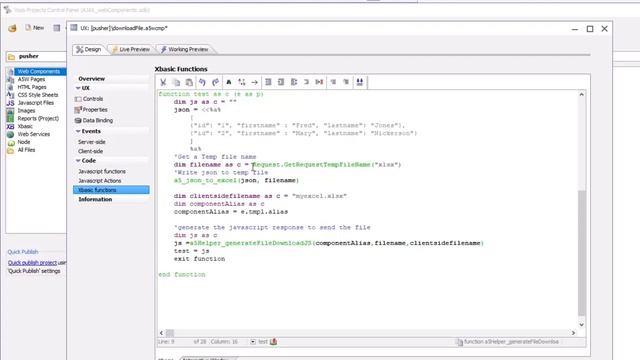Open the function dropdown beside 'test'

(253, 342)
